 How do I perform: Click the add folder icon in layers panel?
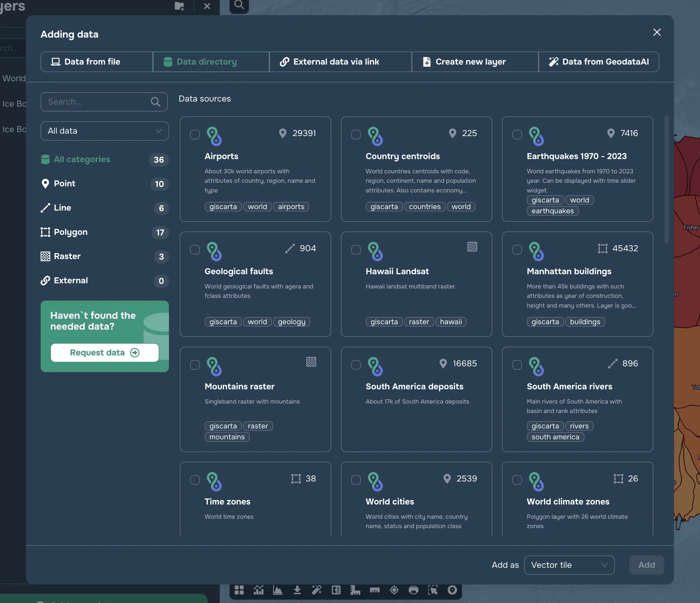[x=179, y=6]
